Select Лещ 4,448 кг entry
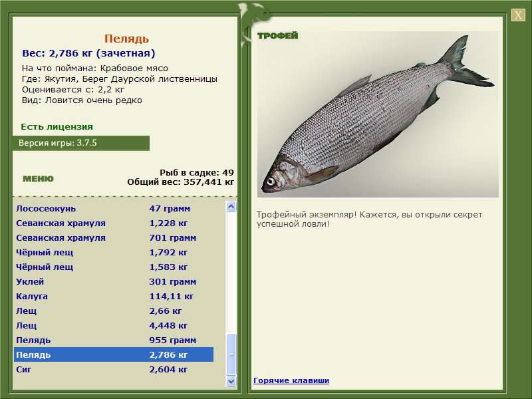 click(113, 326)
